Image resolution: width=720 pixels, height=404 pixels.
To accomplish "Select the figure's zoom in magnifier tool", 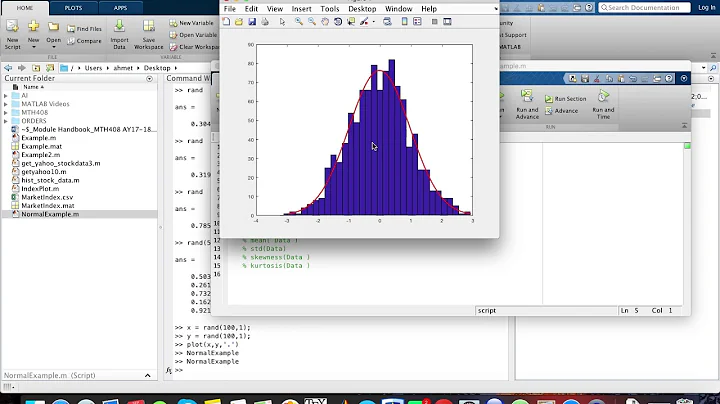I will coord(299,21).
